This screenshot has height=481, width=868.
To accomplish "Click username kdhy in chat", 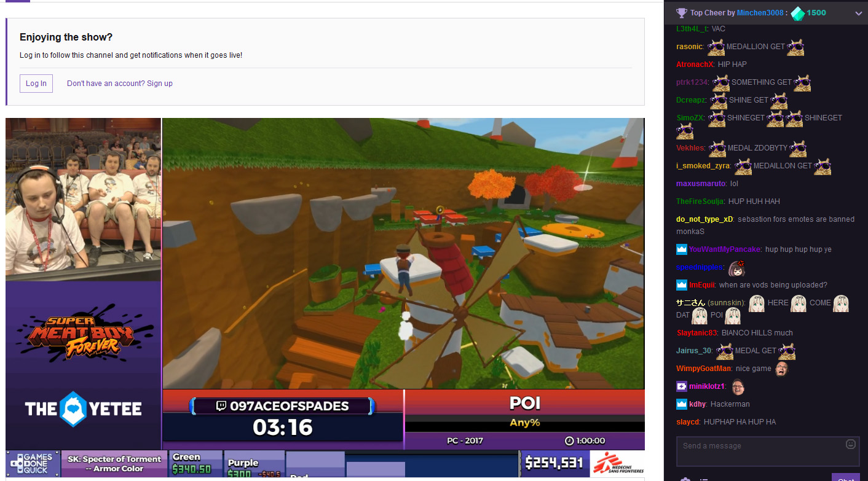I will pos(697,404).
